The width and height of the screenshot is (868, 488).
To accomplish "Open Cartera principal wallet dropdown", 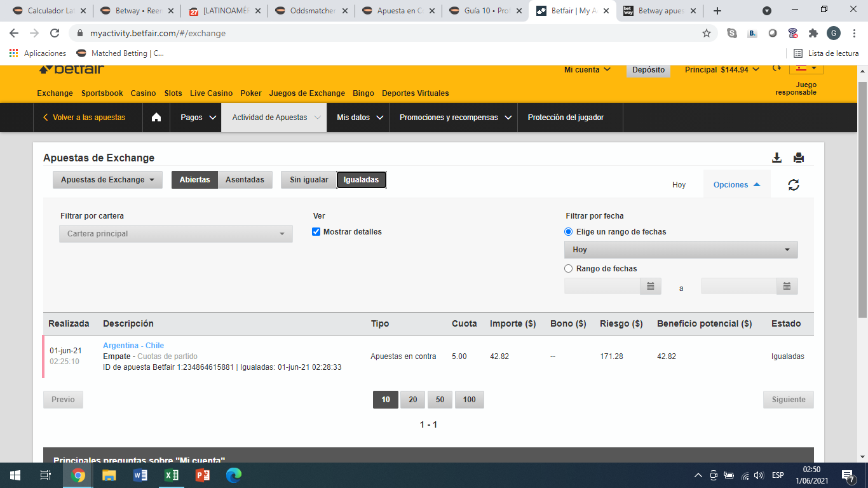I will pos(176,234).
